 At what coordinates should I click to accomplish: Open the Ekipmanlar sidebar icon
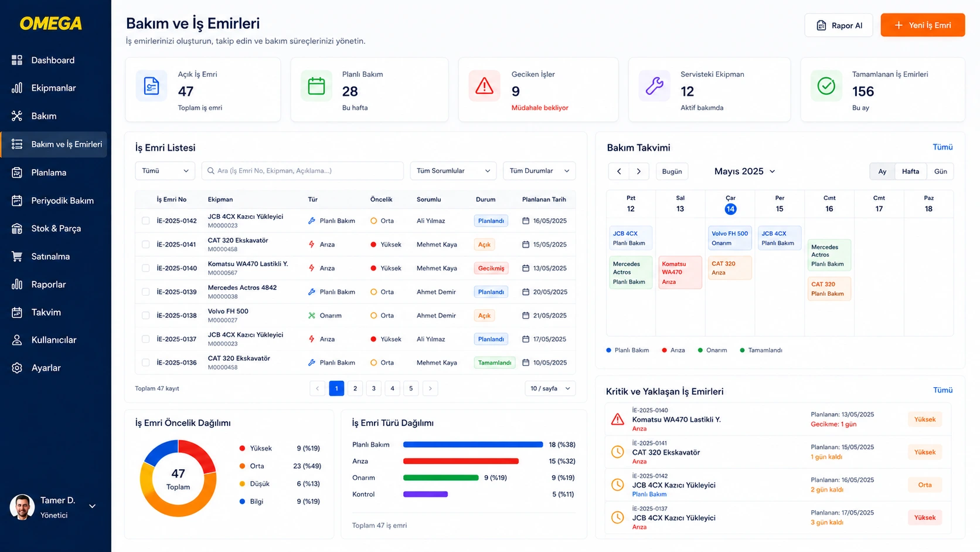point(17,88)
